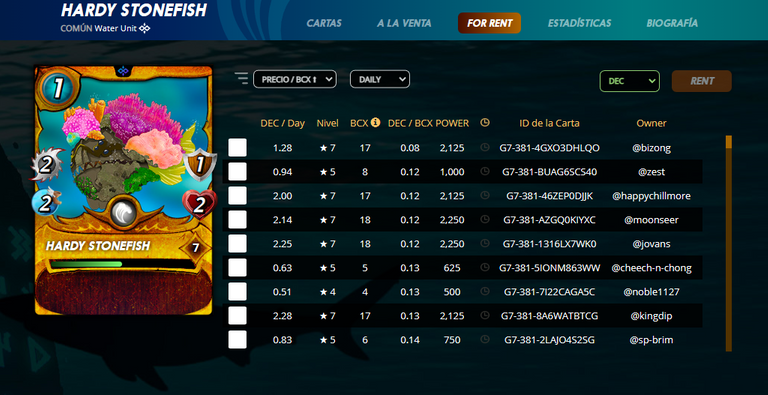768x395 pixels.
Task: Click the clock icon in @sp-brim row
Action: click(484, 339)
